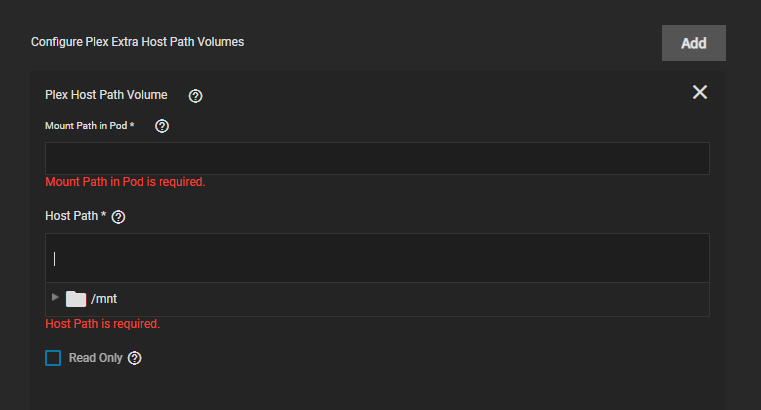Open the Host Path help icon
This screenshot has width=761, height=410.
tap(118, 217)
